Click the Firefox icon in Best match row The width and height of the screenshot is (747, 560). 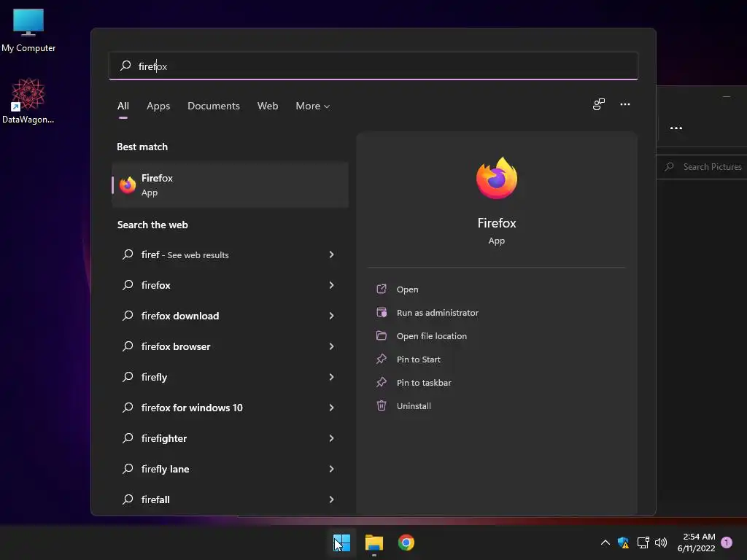tap(127, 184)
